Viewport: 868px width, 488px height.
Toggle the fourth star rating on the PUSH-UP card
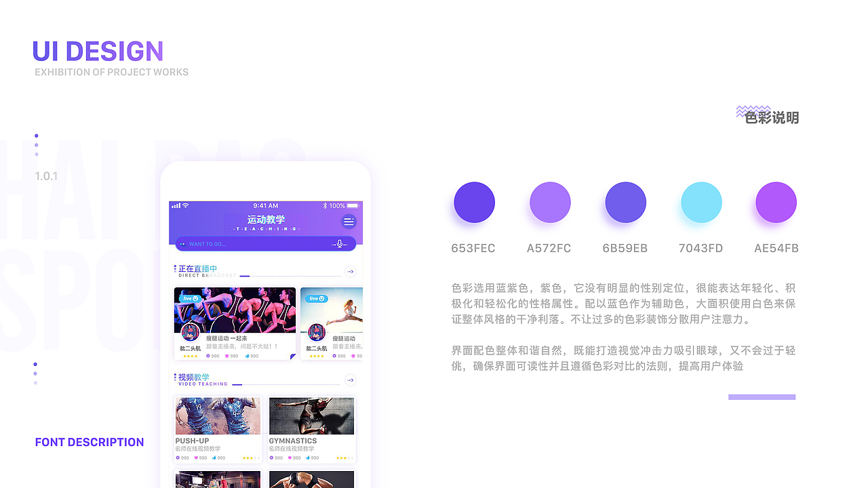pos(254,457)
